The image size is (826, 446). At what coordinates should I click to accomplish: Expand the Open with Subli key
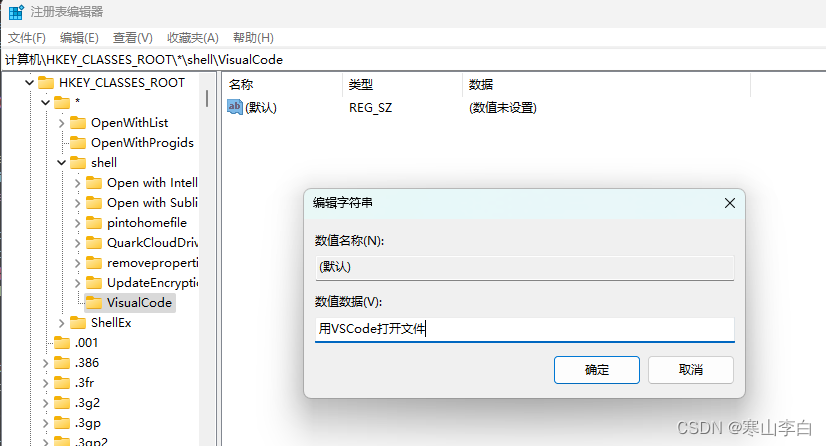pyautogui.click(x=77, y=203)
